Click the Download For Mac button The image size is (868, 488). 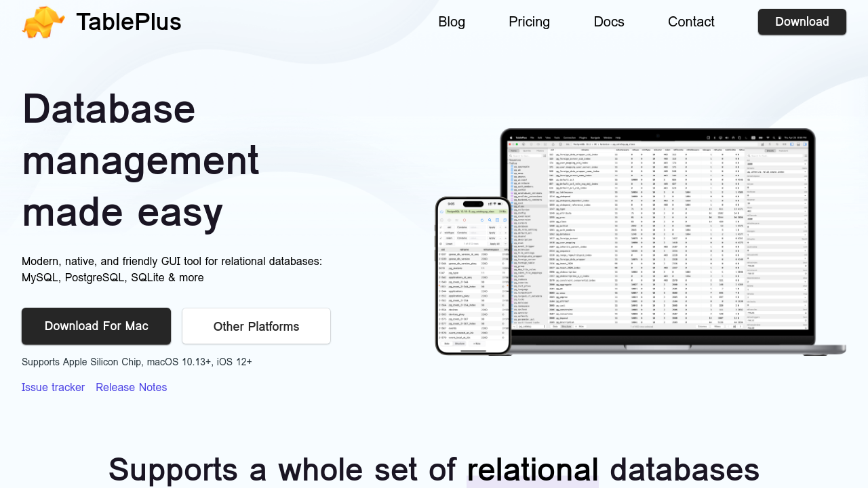point(96,326)
